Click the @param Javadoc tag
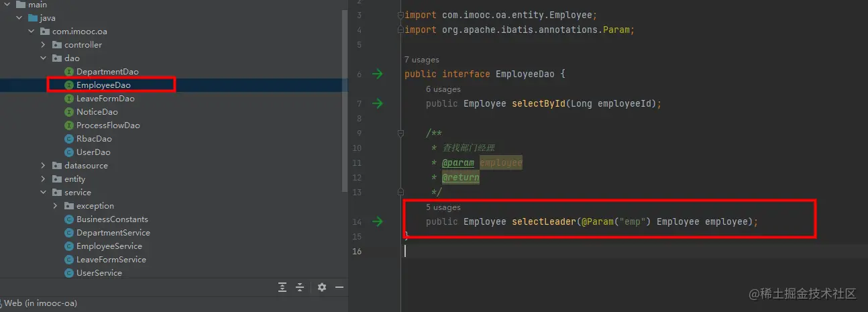This screenshot has height=312, width=868. coord(458,162)
